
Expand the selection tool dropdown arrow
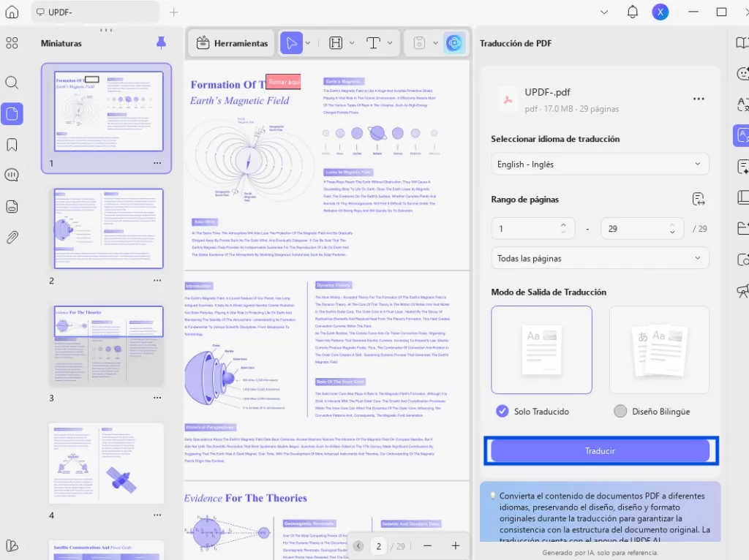coord(308,43)
